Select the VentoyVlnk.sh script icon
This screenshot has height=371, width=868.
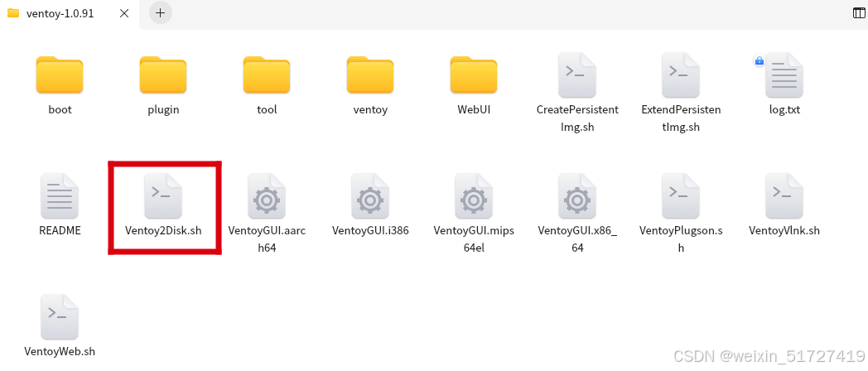point(784,195)
